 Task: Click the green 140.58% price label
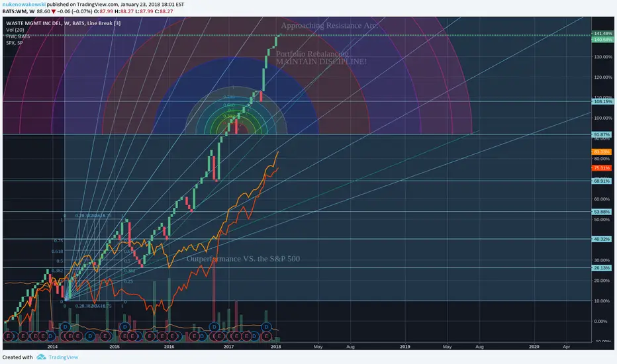603,39
